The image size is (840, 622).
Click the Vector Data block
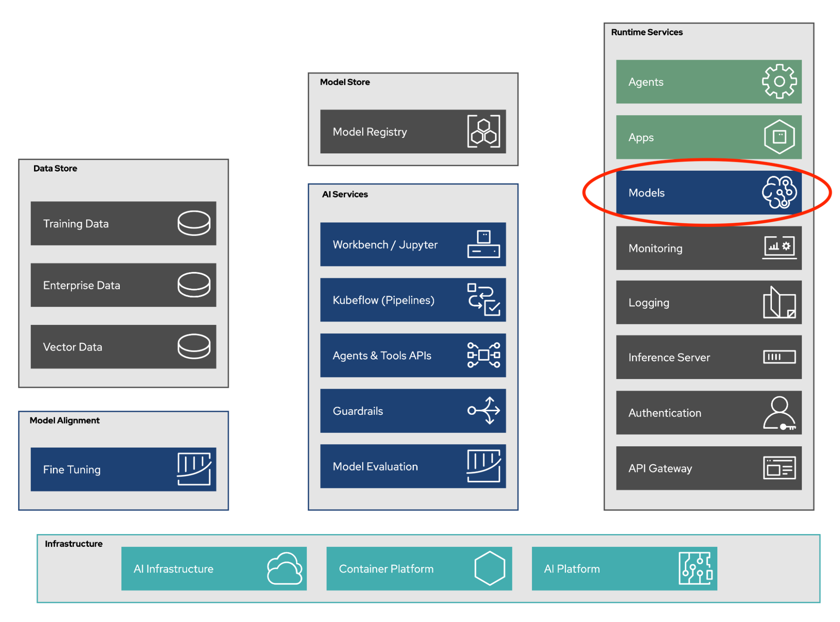click(123, 347)
